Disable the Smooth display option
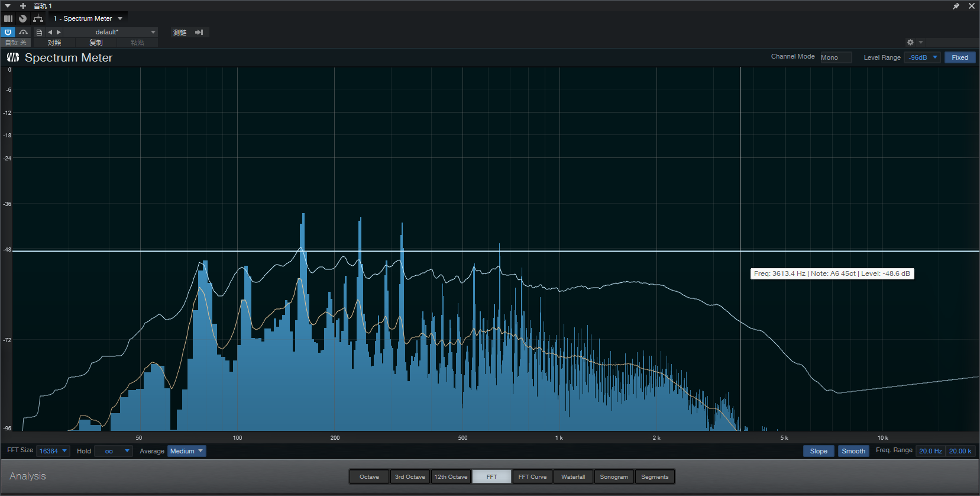The image size is (980, 496). 853,451
